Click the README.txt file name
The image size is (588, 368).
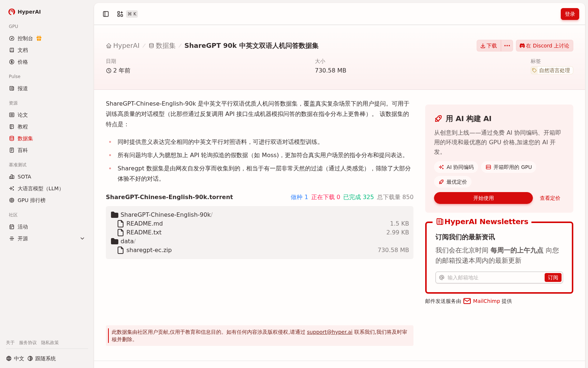point(144,233)
